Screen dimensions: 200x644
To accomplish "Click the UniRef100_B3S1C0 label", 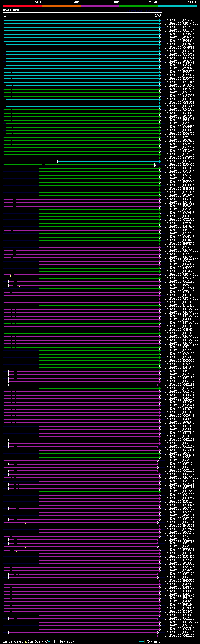I will click(179, 285).
